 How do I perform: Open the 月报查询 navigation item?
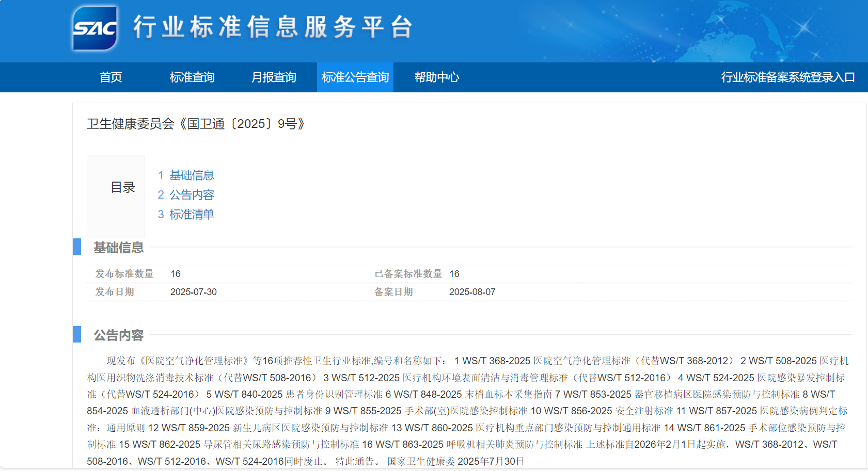tap(274, 77)
